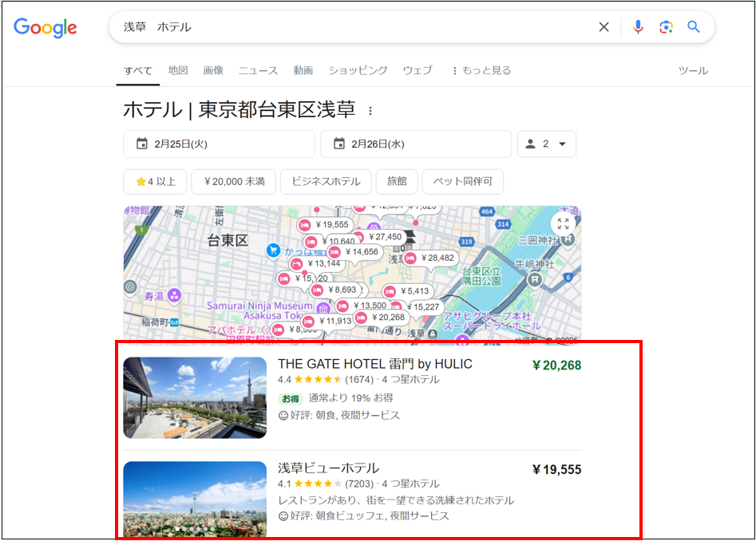Click the お得 green deal badge

click(x=291, y=398)
